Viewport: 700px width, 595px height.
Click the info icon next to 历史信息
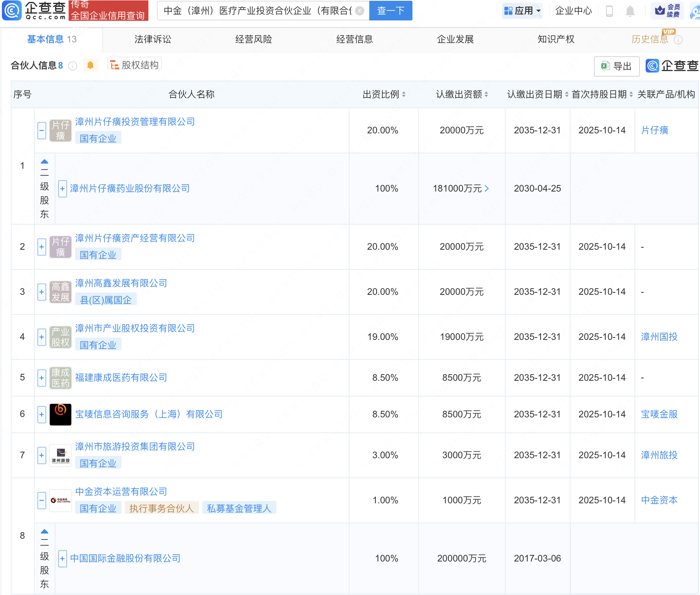click(678, 40)
